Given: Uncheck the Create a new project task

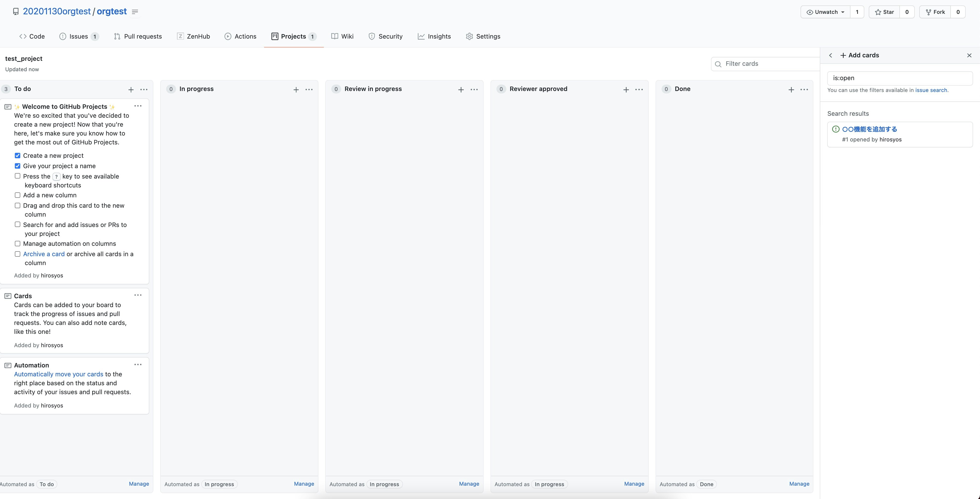Looking at the screenshot, I should (18, 155).
